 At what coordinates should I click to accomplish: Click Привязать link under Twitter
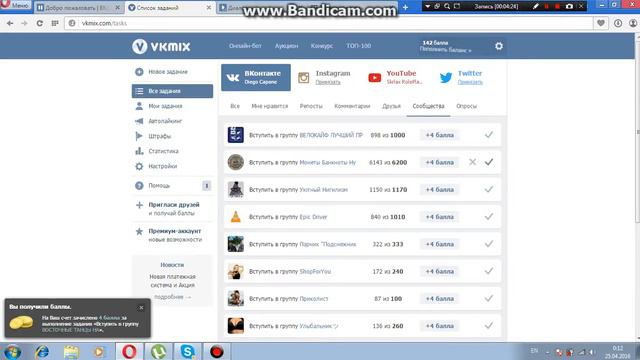click(x=470, y=82)
